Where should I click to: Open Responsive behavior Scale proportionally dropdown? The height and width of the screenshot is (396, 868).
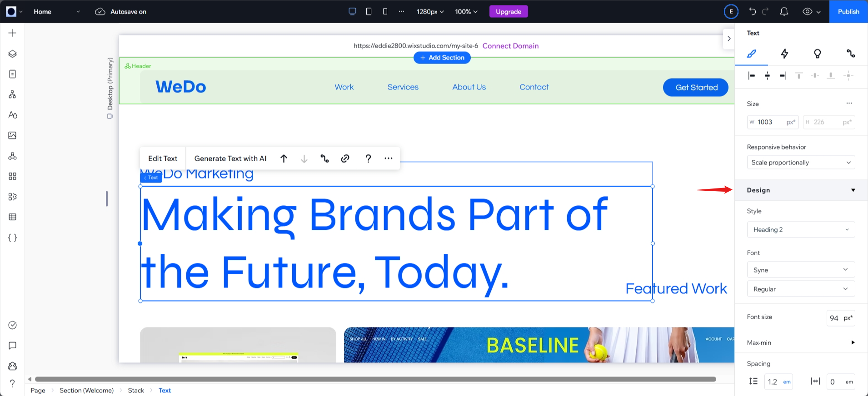click(801, 163)
